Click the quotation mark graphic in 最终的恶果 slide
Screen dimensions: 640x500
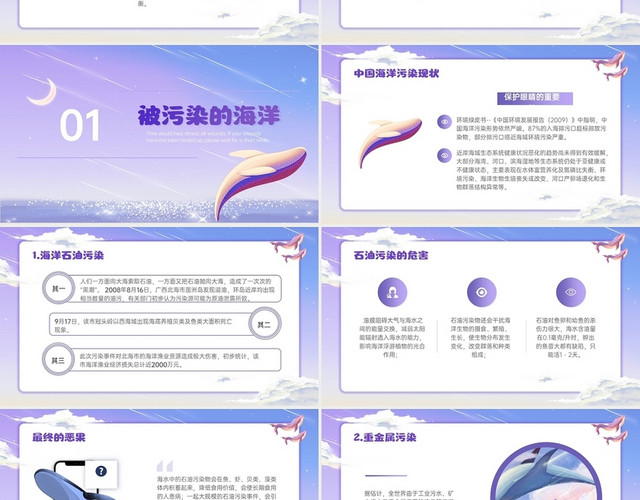click(165, 466)
